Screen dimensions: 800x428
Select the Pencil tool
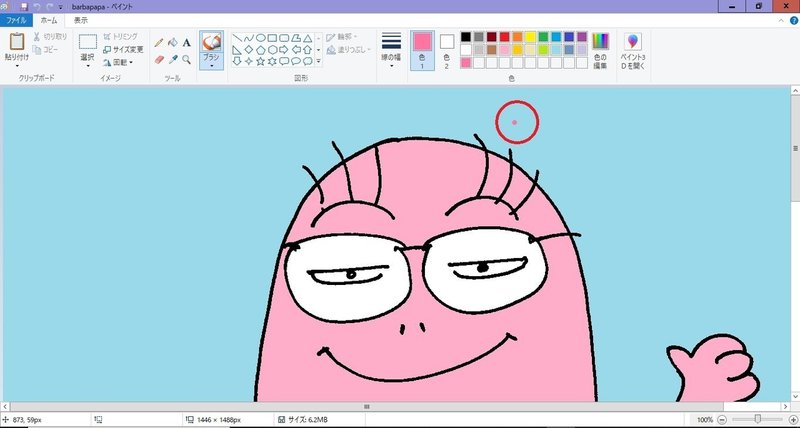click(x=159, y=43)
